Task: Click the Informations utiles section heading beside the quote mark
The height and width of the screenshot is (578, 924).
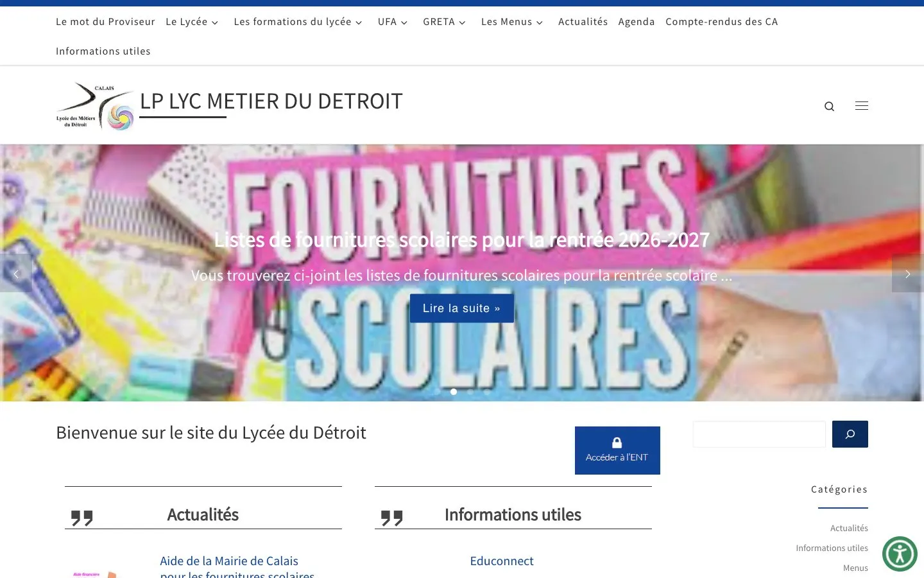Action: coord(513,514)
